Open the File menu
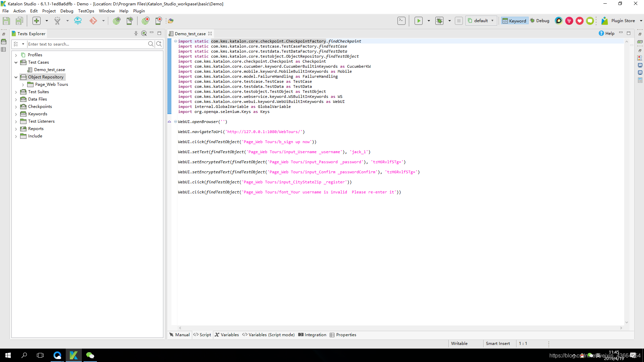 (6, 11)
